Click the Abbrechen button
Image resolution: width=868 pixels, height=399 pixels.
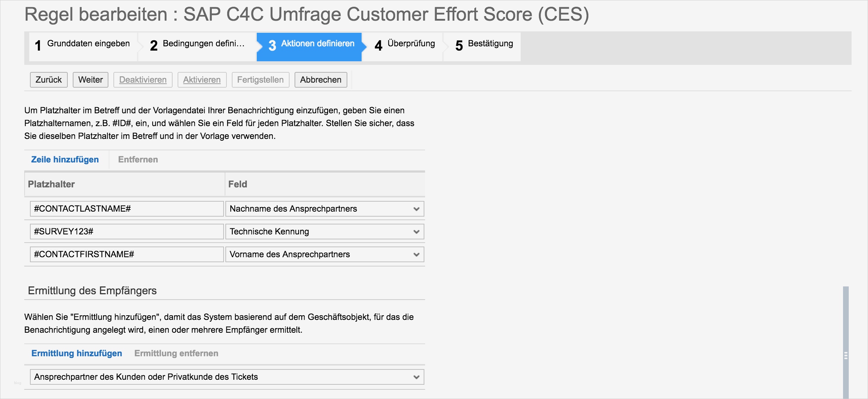[321, 80]
